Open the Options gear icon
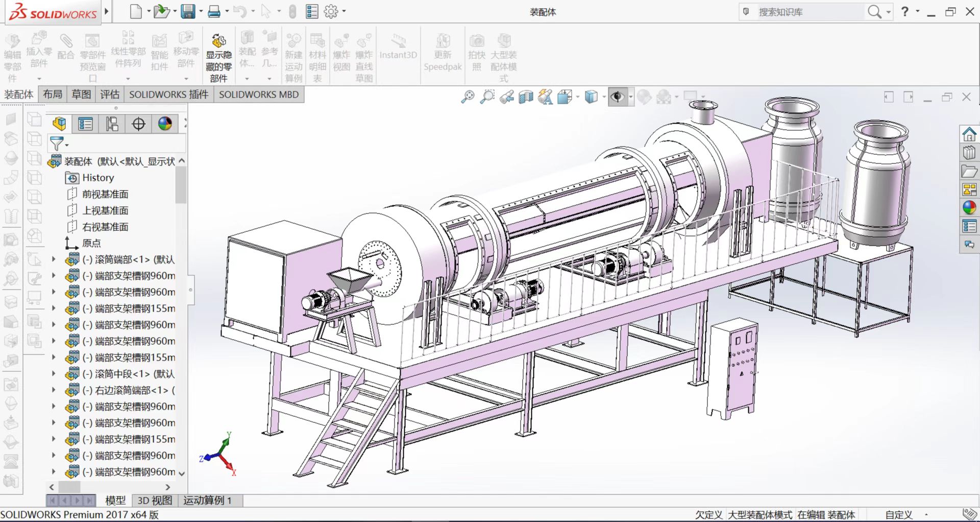This screenshot has height=522, width=980. (331, 11)
